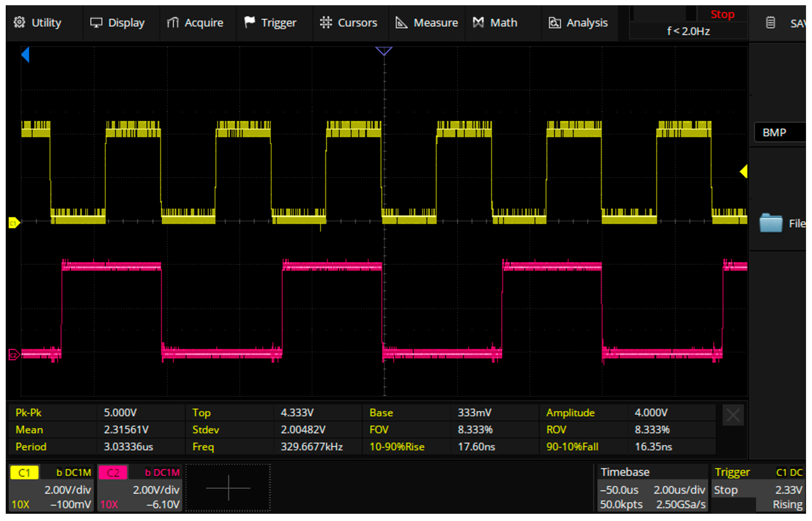Click the f<2.0Hz frequency counter readout
Screen dimensions: 812x521
[689, 31]
